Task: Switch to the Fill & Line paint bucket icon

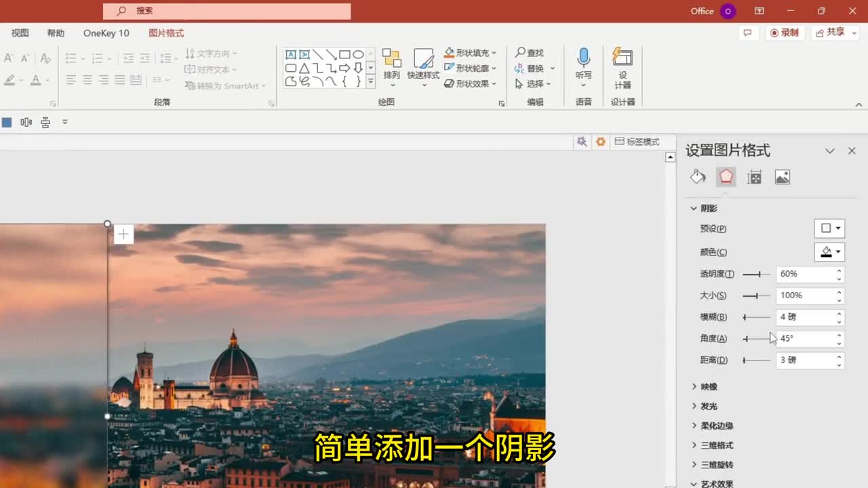Action: coord(698,176)
